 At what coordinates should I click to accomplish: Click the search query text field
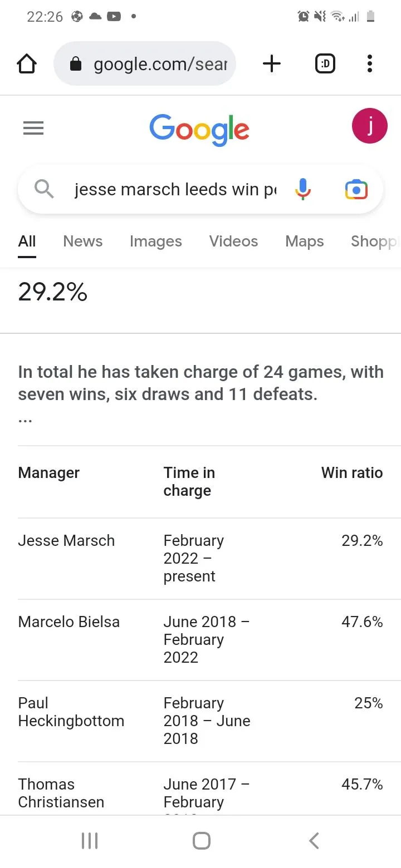point(175,190)
